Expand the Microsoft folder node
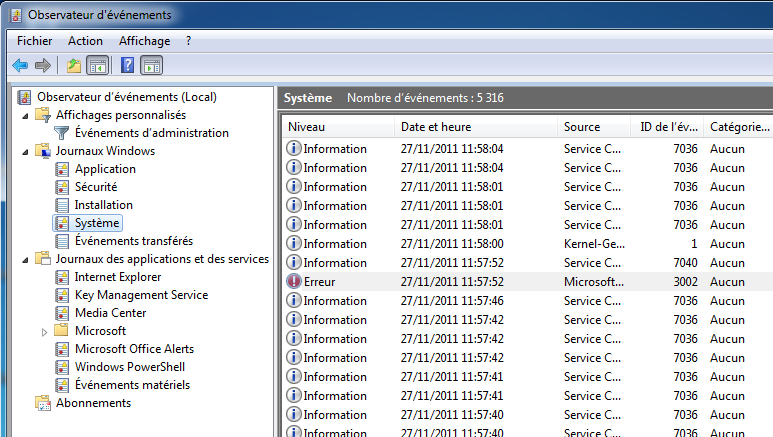 (x=45, y=331)
